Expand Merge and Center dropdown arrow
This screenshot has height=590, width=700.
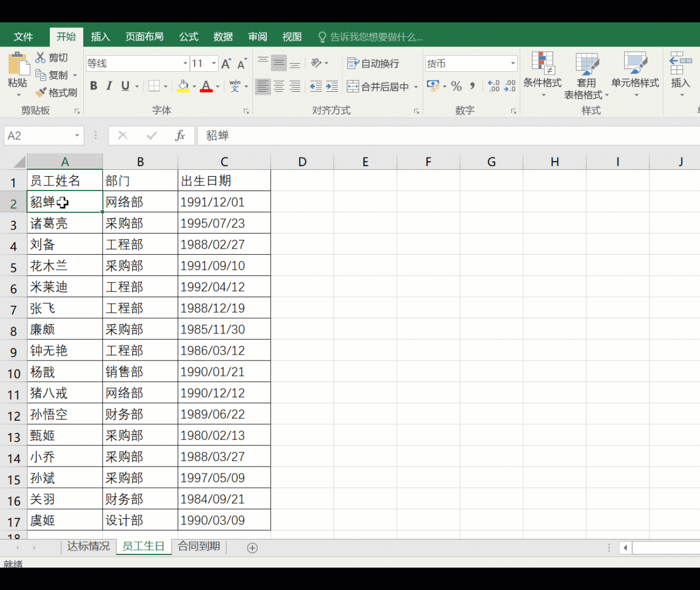[416, 87]
